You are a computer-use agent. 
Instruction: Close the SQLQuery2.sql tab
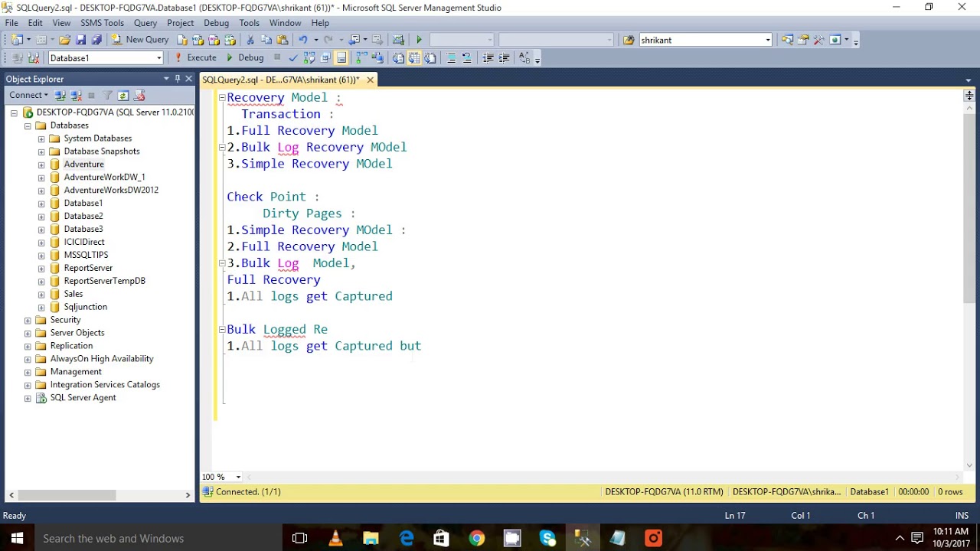(x=370, y=80)
